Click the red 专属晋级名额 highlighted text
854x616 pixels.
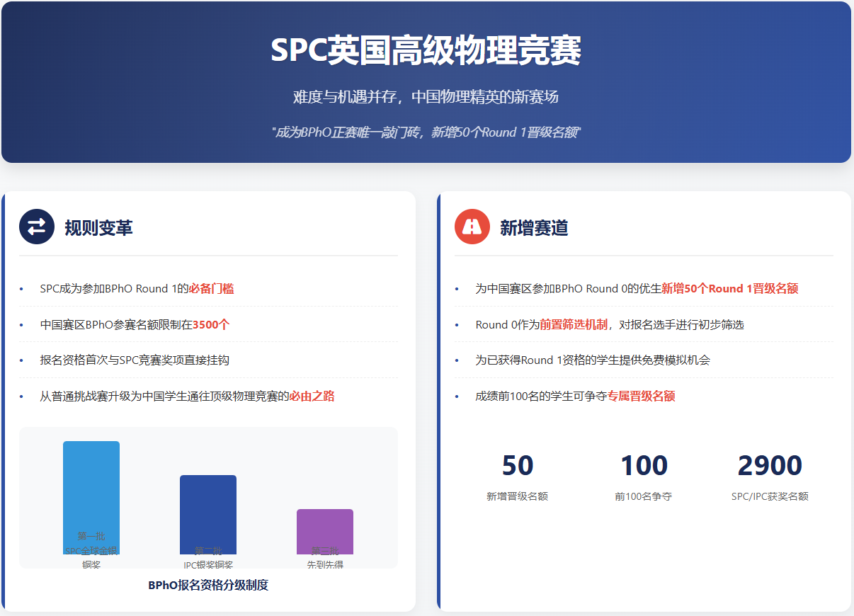[641, 397]
